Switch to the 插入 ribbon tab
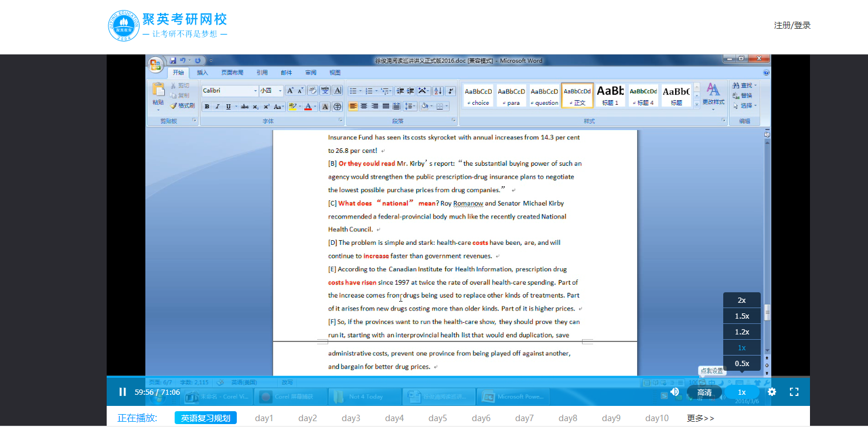Screen dimensions: 868x427 tap(202, 73)
